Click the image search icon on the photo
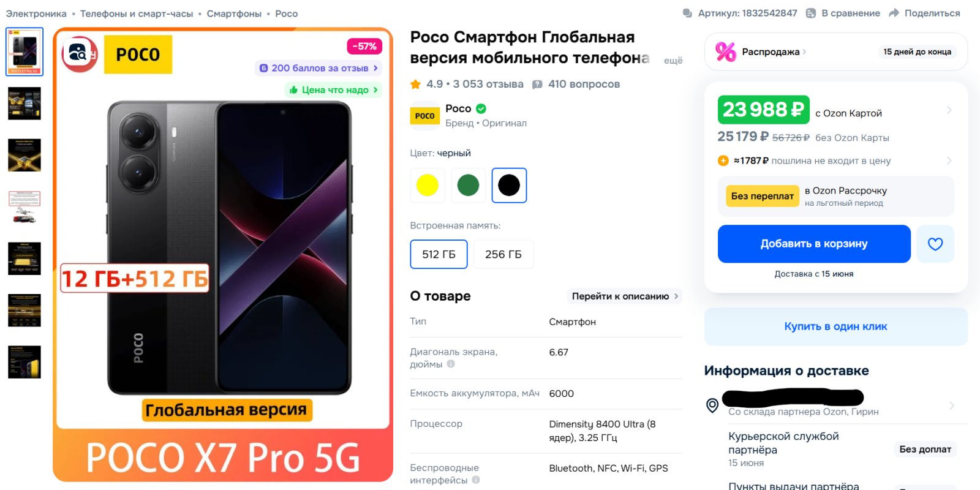Viewport: 980px width, 490px height. pyautogui.click(x=78, y=54)
